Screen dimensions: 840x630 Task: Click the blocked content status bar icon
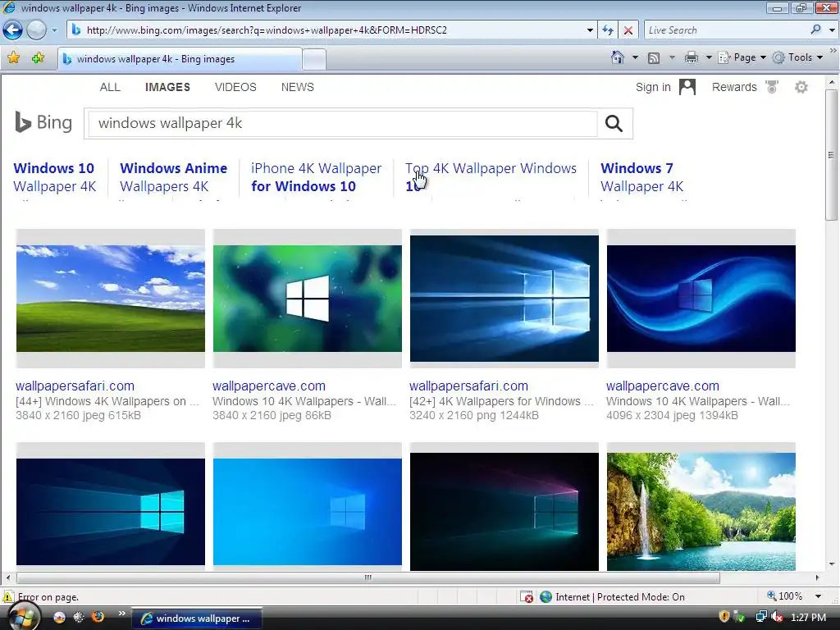point(527,597)
